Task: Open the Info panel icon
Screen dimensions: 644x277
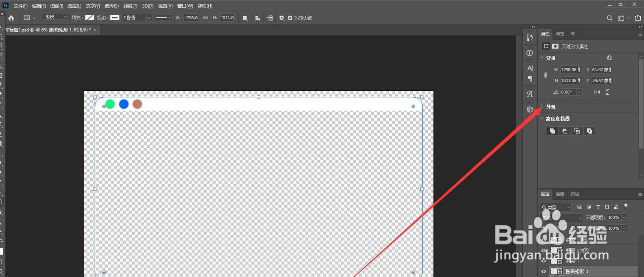Action: pyautogui.click(x=530, y=53)
